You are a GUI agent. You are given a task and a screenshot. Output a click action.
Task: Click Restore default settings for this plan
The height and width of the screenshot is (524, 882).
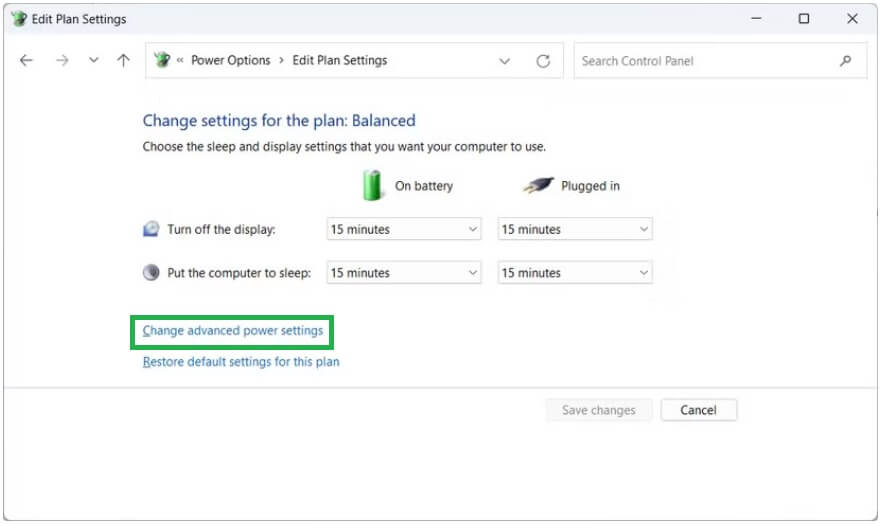click(241, 362)
